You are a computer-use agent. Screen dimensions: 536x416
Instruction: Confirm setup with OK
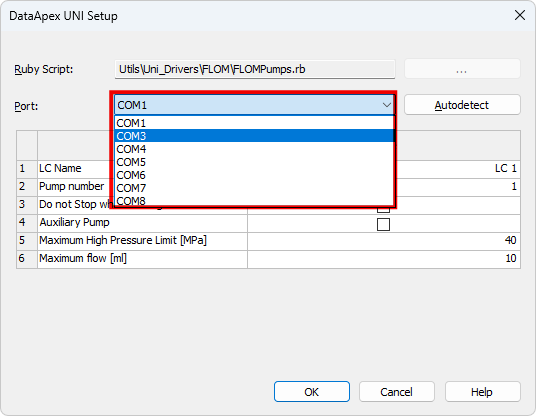[x=312, y=392]
